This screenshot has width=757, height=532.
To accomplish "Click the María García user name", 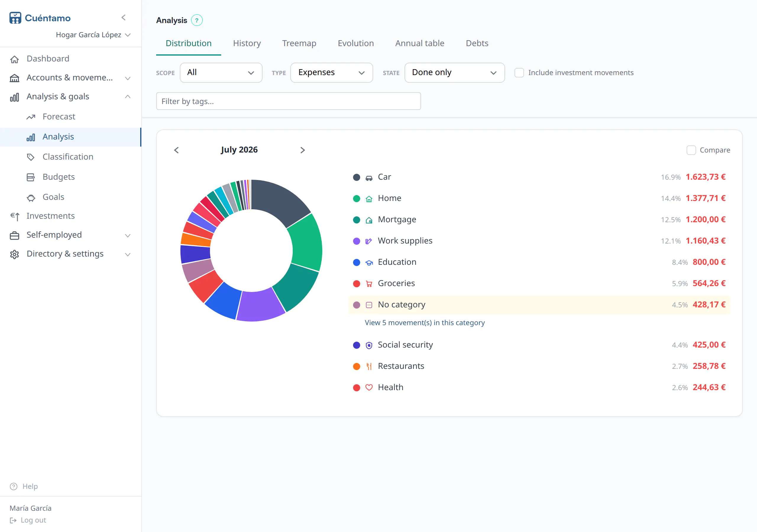I will pos(30,508).
